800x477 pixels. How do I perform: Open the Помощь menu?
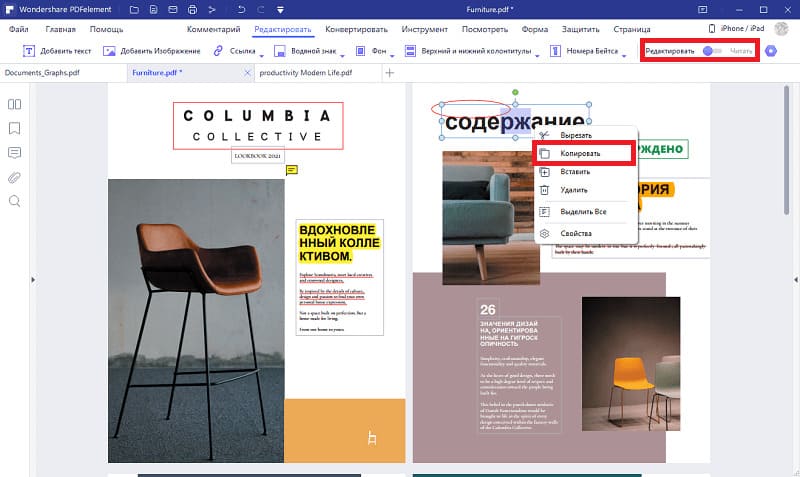click(106, 29)
